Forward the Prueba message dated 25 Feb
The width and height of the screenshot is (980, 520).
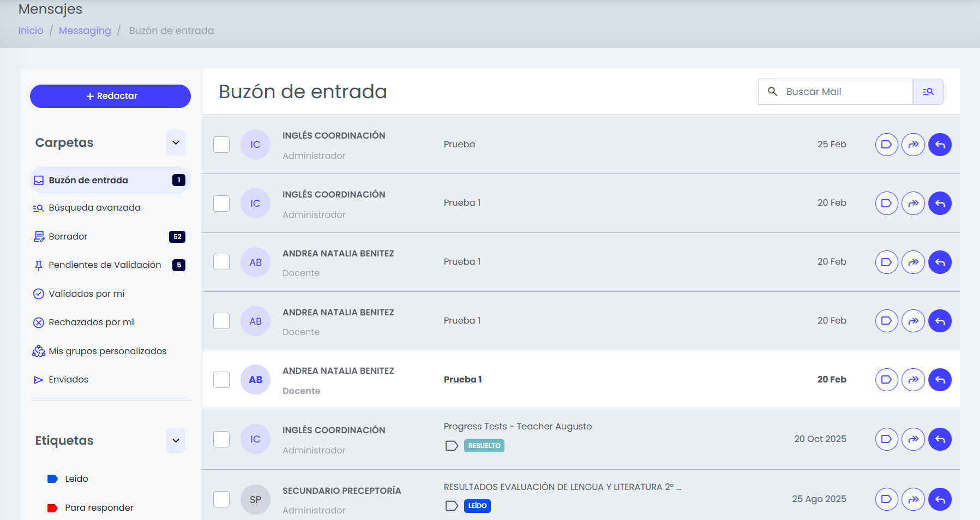pos(913,145)
